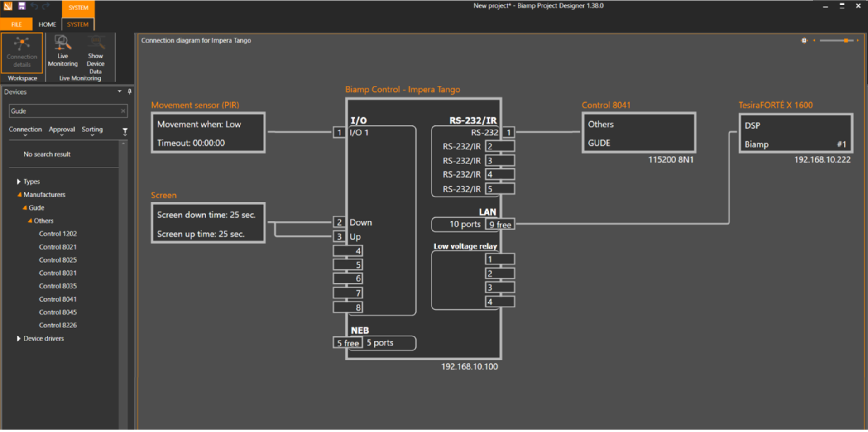Click free I/O port 8
Screen dimensions: 868x432
click(x=348, y=307)
